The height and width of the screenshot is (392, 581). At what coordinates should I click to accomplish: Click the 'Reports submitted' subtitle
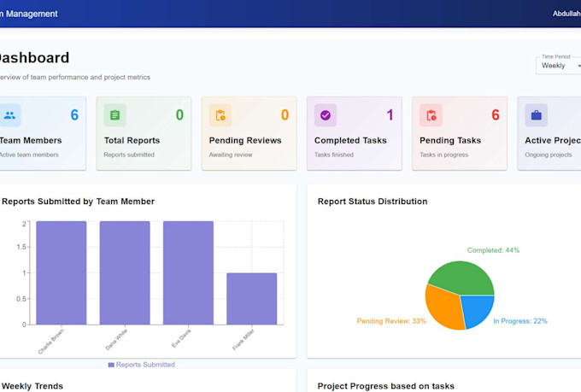tap(129, 155)
